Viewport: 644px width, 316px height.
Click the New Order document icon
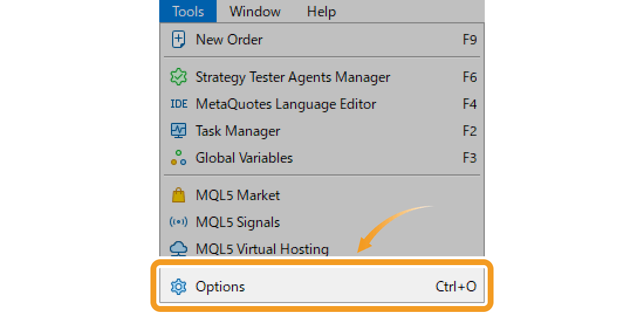178,40
